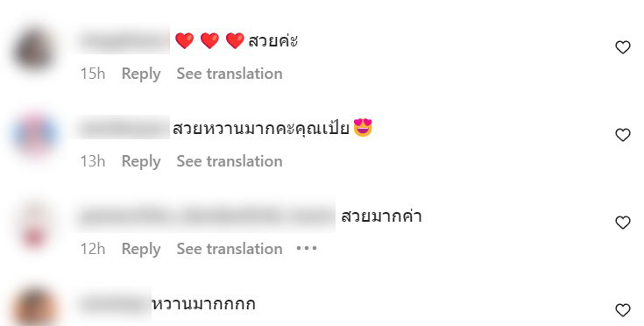Reply to the 13h comment
Screen dimensions: 644x326
coord(141,161)
